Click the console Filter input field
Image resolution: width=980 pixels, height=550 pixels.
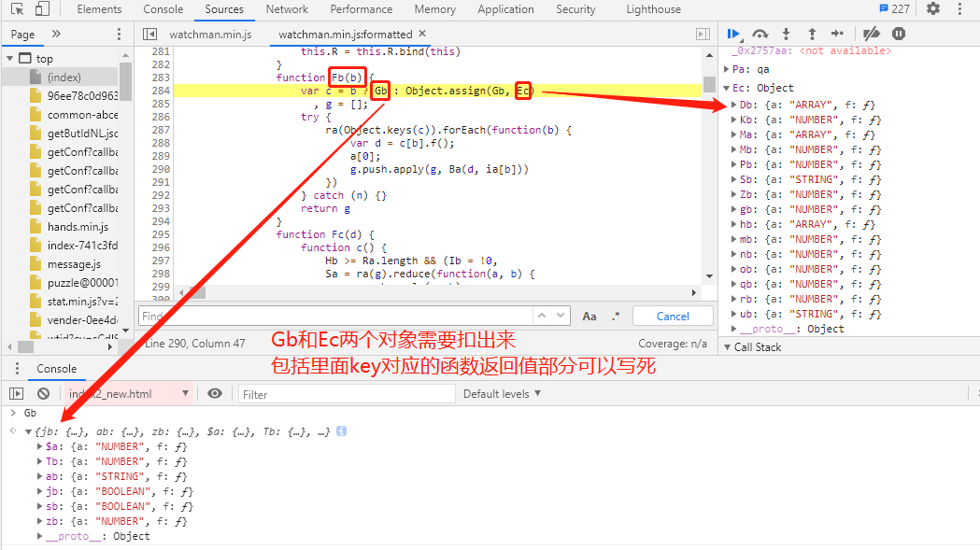[347, 394]
